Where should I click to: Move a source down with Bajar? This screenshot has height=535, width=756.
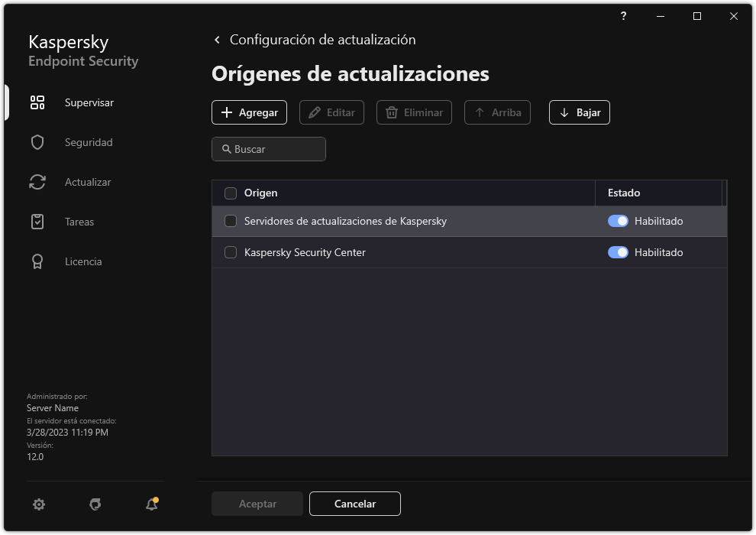[579, 112]
